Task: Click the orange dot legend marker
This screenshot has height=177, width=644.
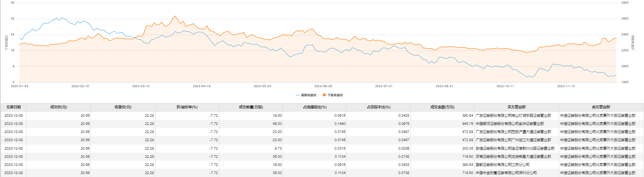Action: click(324, 95)
